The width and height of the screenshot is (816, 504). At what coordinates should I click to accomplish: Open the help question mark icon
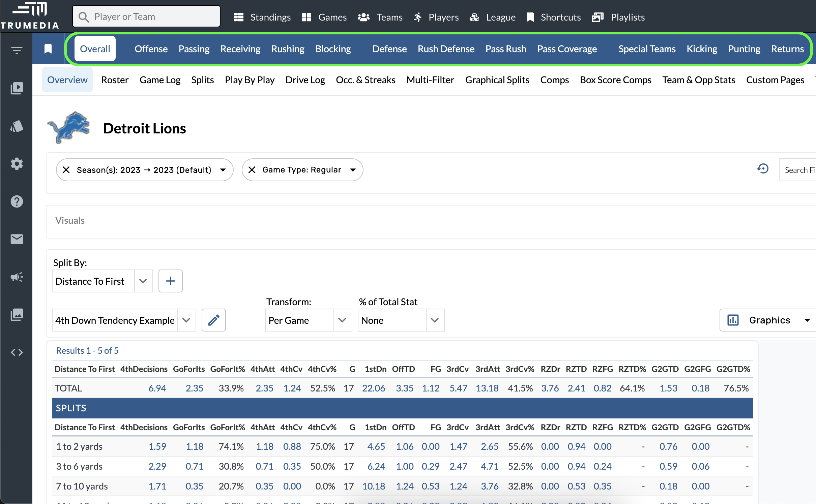pos(17,201)
